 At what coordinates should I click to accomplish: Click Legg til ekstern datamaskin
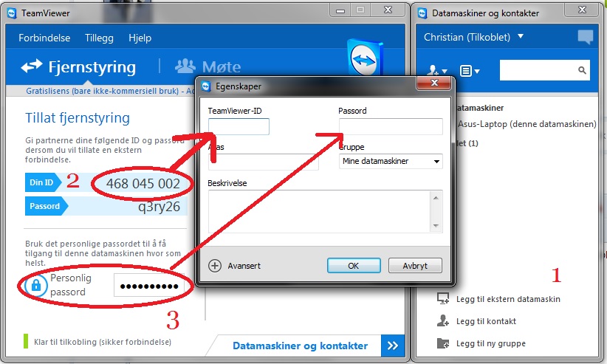(x=508, y=299)
